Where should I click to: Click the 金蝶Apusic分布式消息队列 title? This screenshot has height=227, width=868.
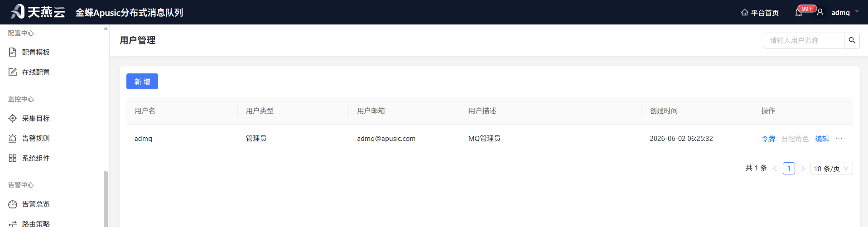[x=129, y=13]
